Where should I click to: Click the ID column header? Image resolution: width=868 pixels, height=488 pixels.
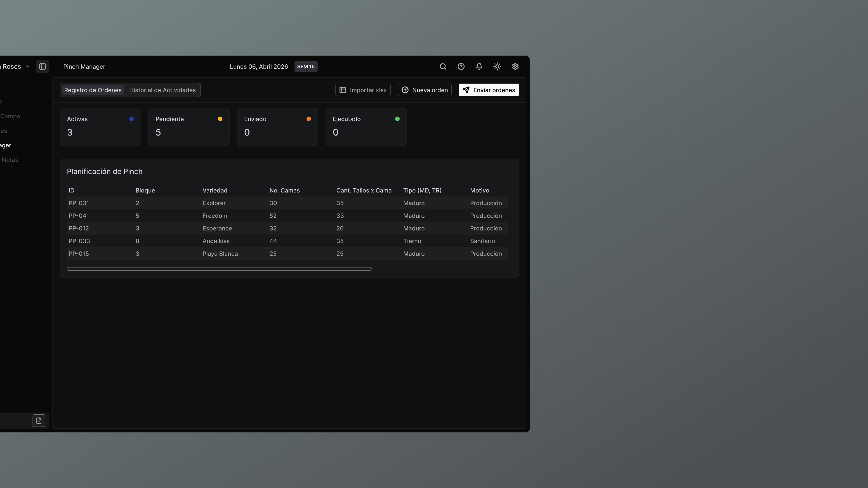[x=71, y=190]
